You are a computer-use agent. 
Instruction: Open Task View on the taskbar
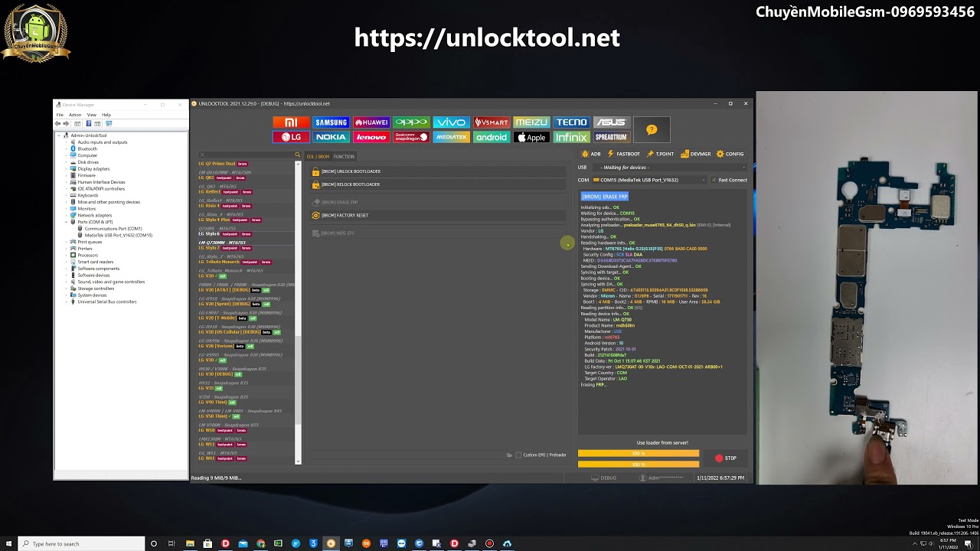[x=171, y=543]
